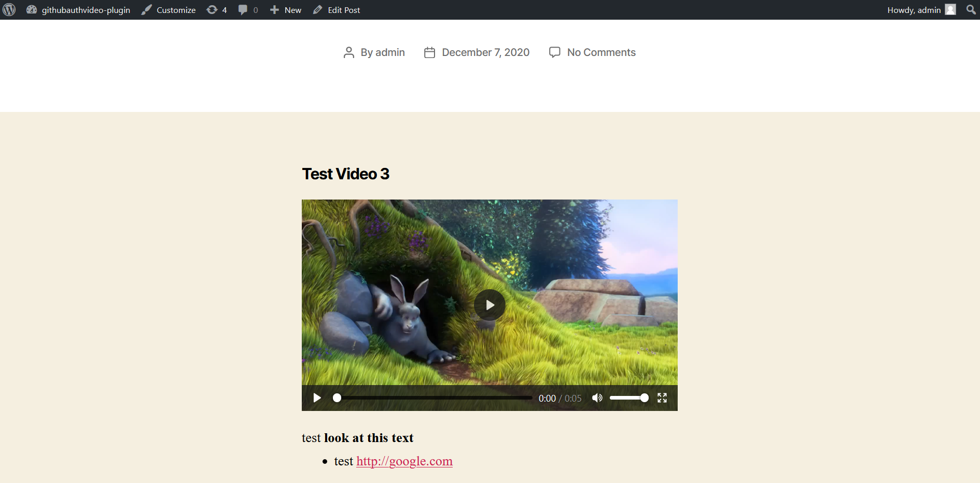
Task: Play video using the center overlay button
Action: coord(489,305)
